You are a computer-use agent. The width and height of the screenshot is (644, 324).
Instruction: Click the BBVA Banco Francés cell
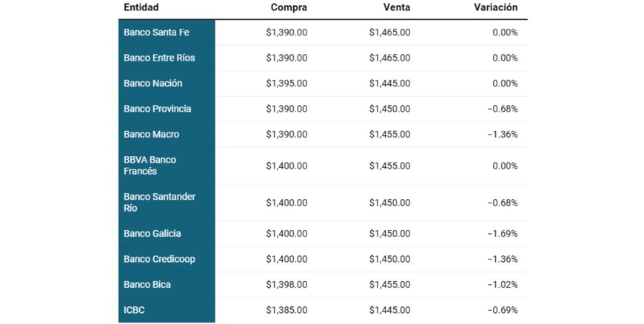coord(150,166)
